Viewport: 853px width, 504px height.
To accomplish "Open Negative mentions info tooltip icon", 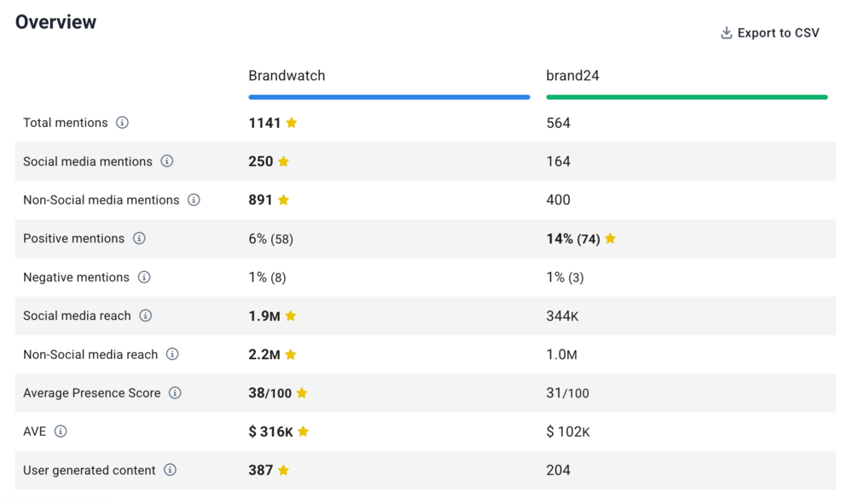I will pyautogui.click(x=144, y=277).
